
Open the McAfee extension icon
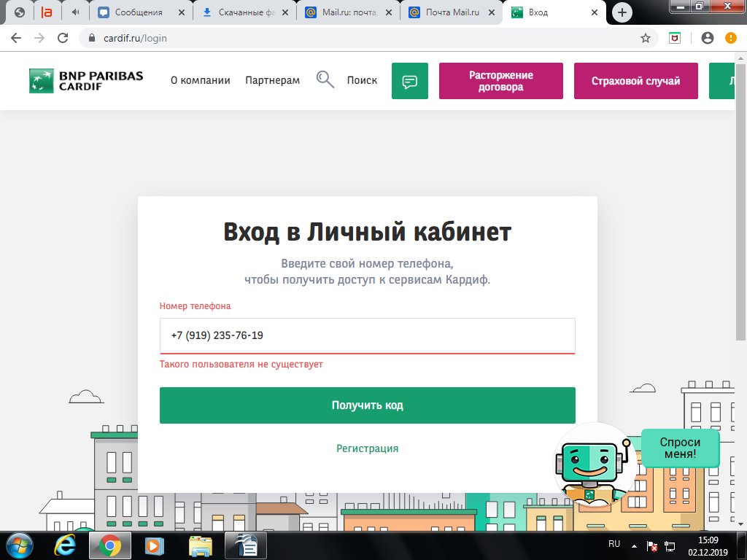tap(675, 38)
